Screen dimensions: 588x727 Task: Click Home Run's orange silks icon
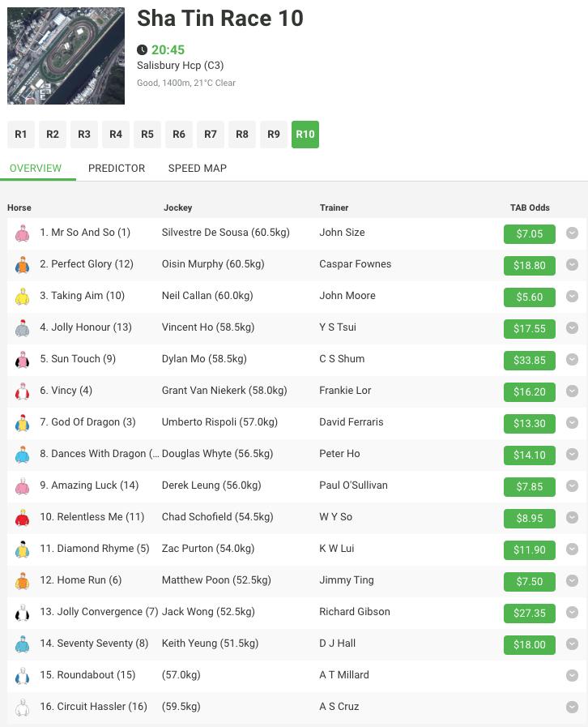coord(22,581)
